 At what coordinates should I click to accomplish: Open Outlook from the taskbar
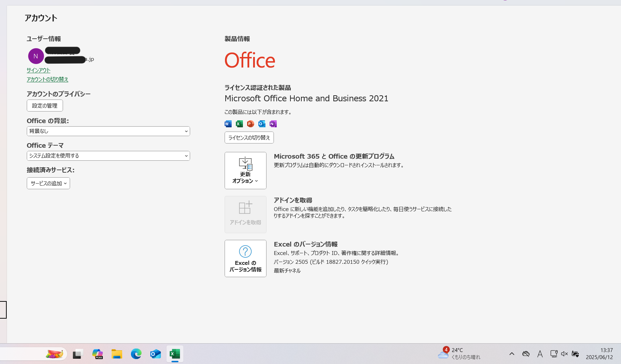tap(156, 354)
